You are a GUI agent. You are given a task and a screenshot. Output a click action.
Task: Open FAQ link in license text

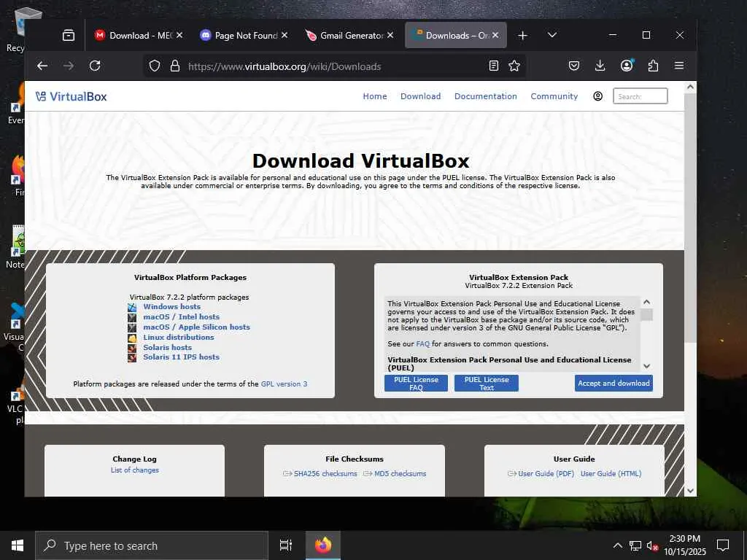tap(422, 344)
